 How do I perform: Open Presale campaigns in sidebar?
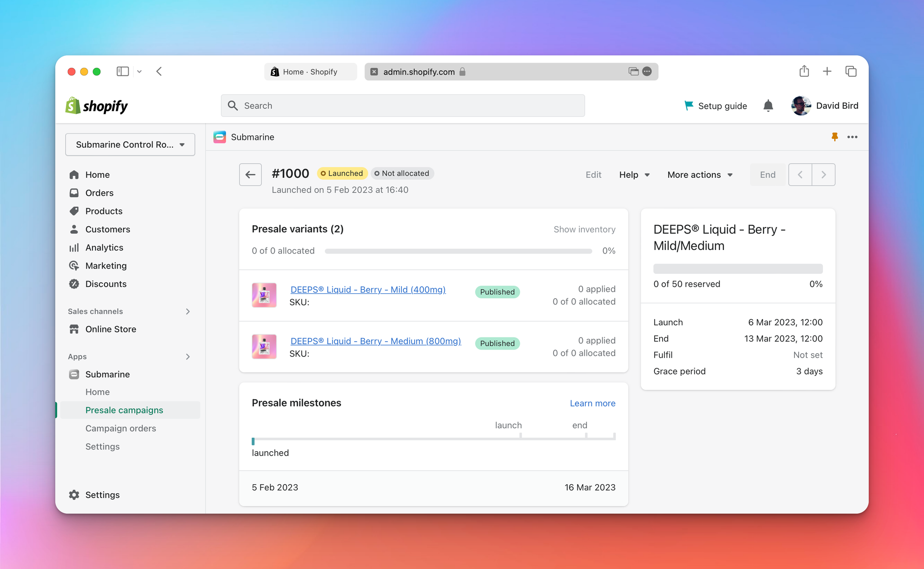(124, 409)
